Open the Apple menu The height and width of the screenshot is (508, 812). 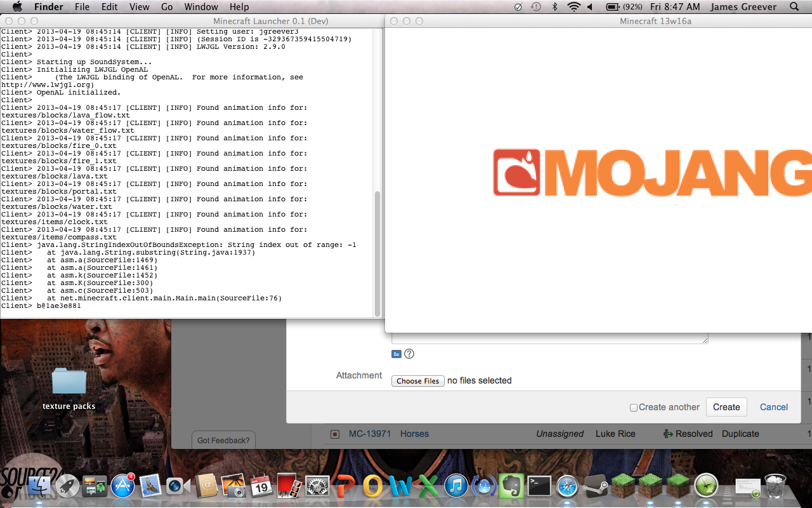click(x=17, y=7)
